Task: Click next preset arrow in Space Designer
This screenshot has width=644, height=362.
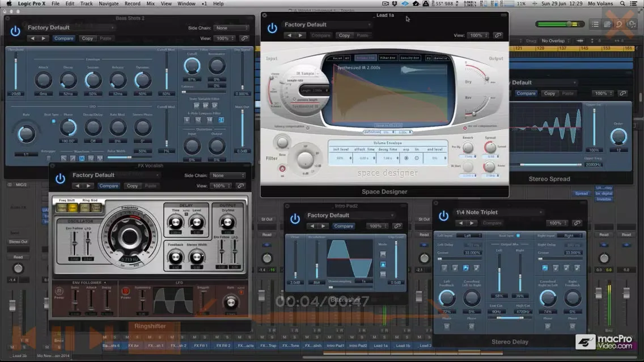Action: point(300,35)
